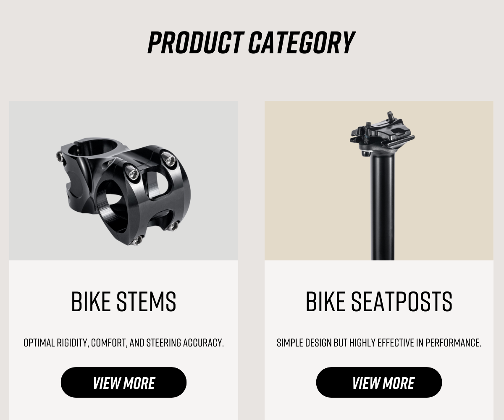Screen dimensions: 504x420
Task: Click the word MORE in the stems button
Action: [139, 383]
